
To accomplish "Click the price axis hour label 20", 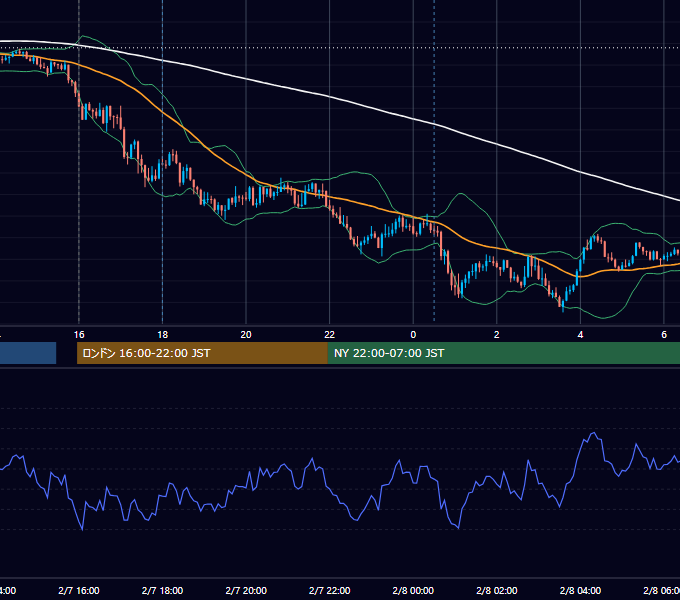I will (x=246, y=335).
